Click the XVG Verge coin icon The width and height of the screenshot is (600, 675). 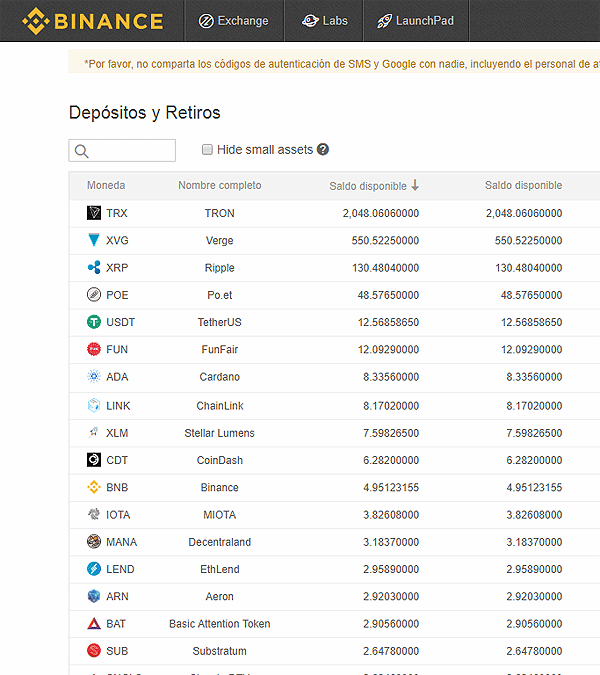coord(94,240)
